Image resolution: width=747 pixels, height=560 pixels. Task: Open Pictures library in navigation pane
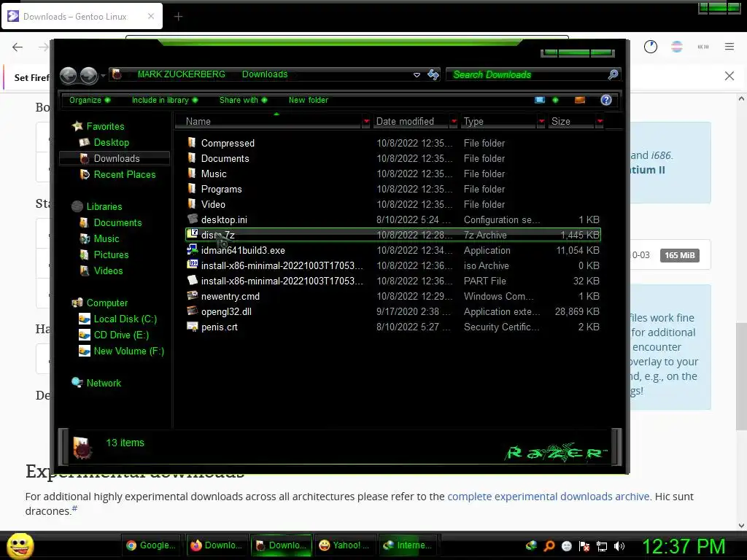coord(111,254)
